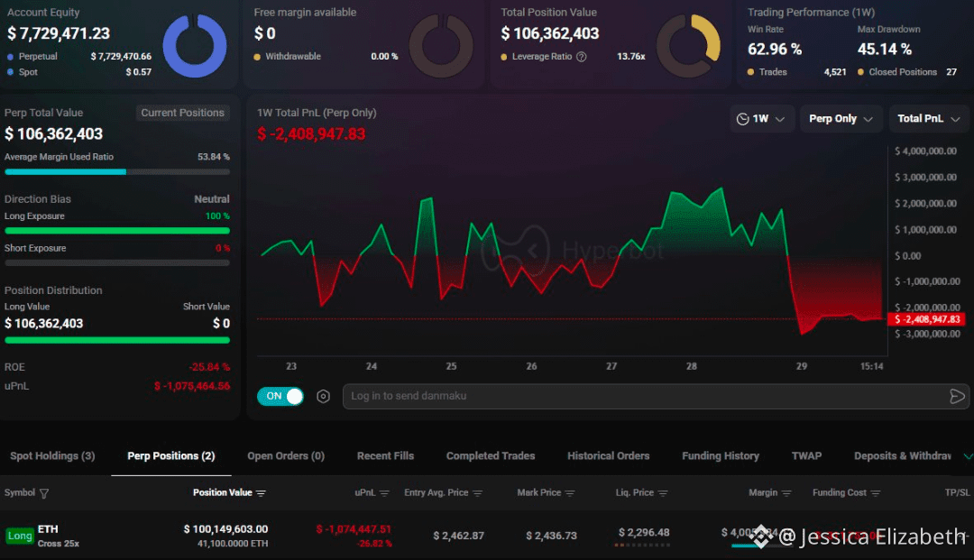Turn off the danmaku ON toggle
Viewport: 974px width, 560px height.
(x=280, y=396)
